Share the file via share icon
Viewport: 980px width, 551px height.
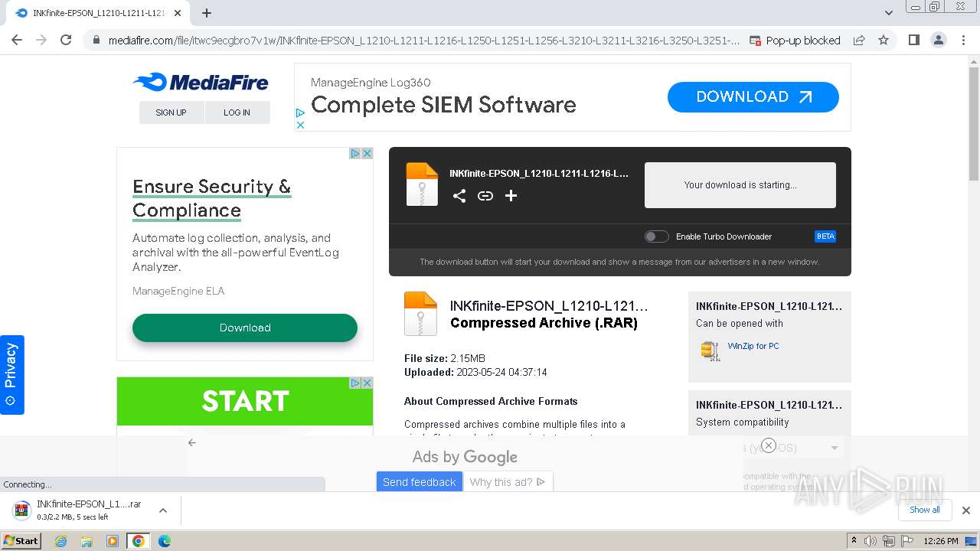[x=459, y=196]
